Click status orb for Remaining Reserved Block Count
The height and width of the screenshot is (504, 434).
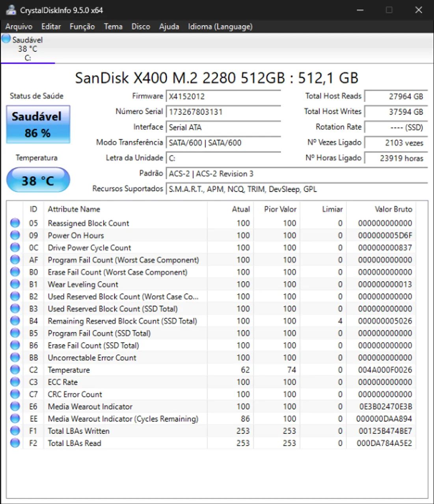15,321
